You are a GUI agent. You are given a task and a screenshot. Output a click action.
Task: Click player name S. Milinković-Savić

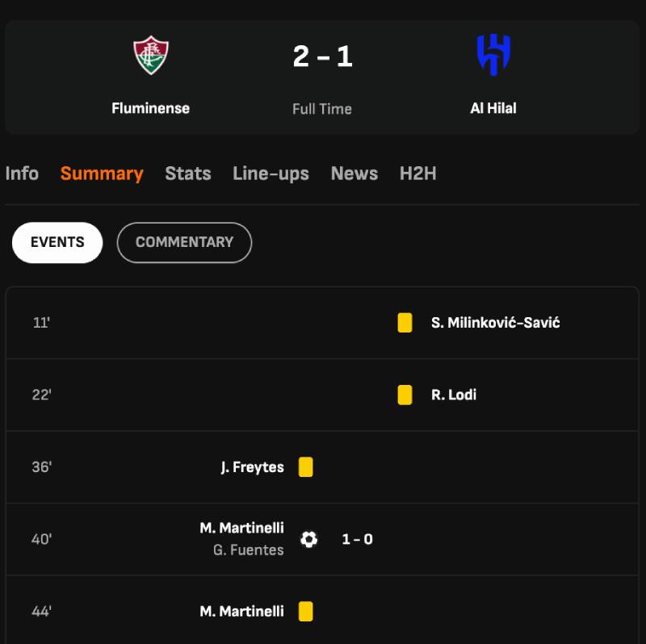495,323
